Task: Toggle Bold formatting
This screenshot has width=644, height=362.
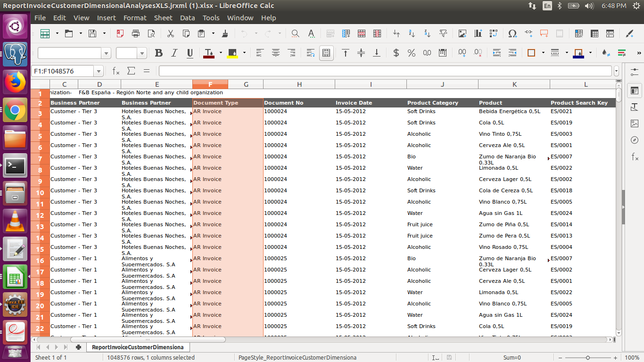Action: pyautogui.click(x=159, y=53)
